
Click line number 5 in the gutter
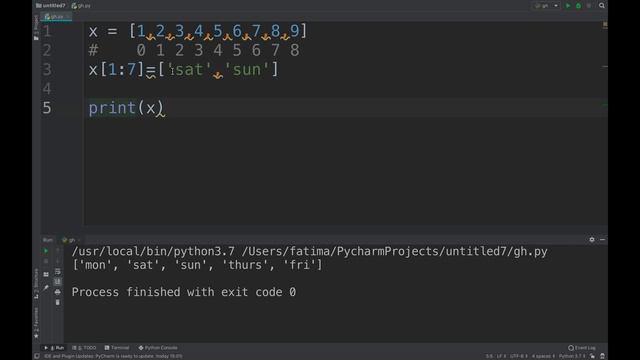[47, 108]
